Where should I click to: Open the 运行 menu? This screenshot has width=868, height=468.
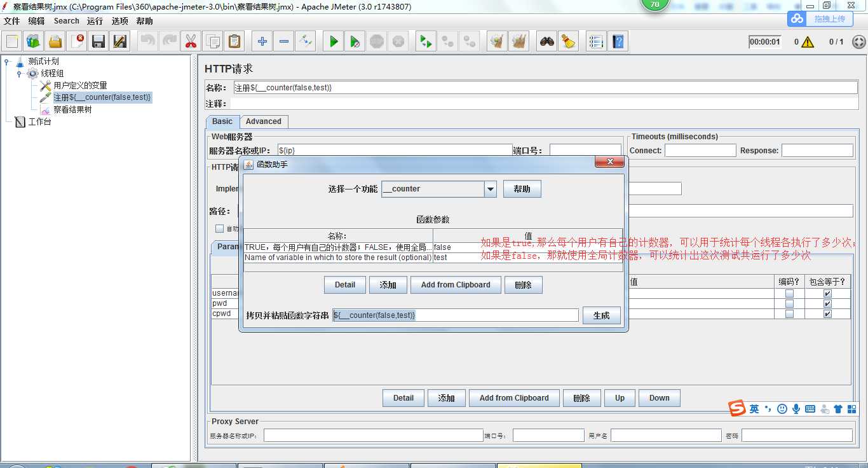pyautogui.click(x=95, y=21)
